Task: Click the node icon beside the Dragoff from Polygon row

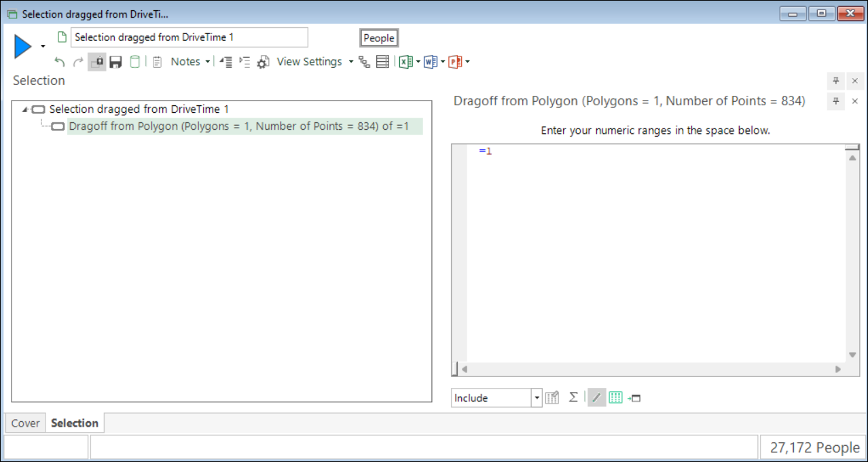Action: pyautogui.click(x=58, y=126)
